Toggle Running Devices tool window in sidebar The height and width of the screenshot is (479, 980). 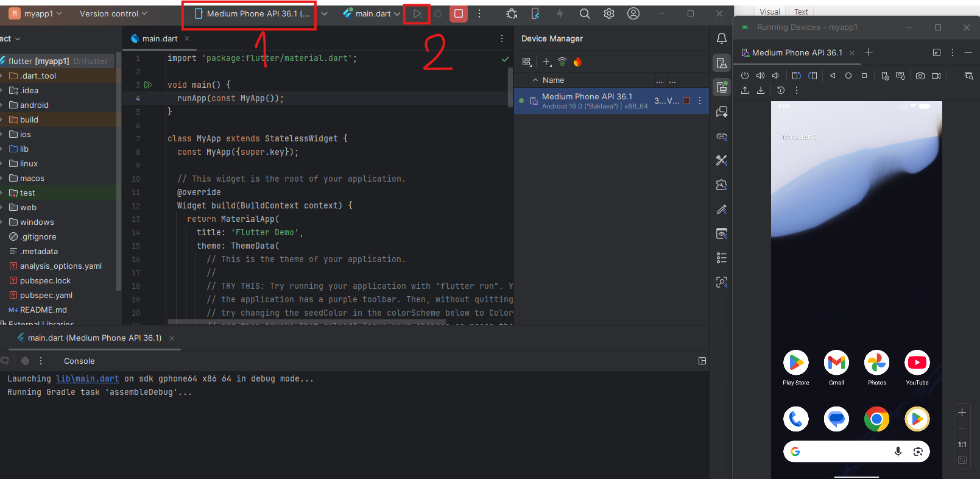tap(722, 87)
